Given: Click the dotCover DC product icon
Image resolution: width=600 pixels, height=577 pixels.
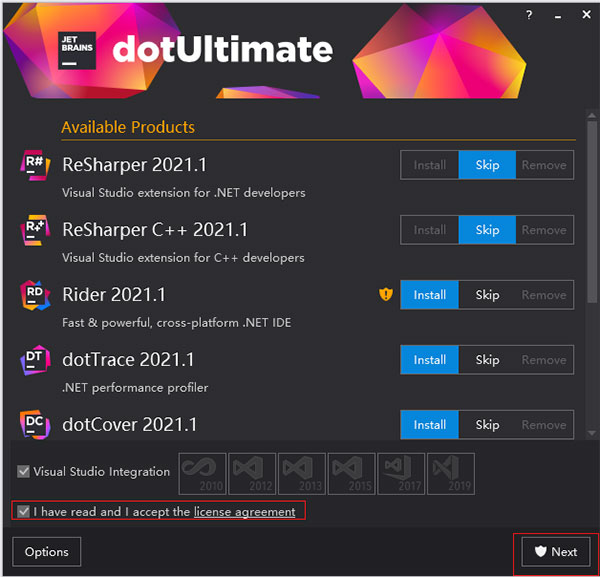Looking at the screenshot, I should 35,424.
